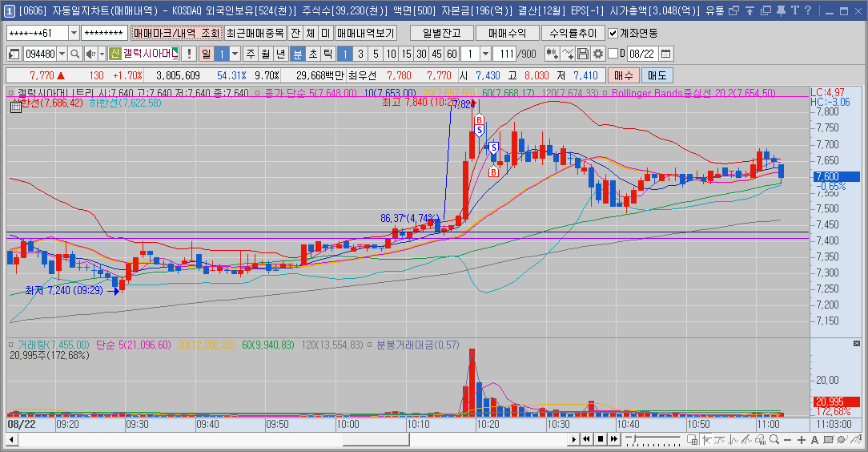868x452 pixels.
Task: Select the 10-minute interval tab
Action: (x=391, y=54)
